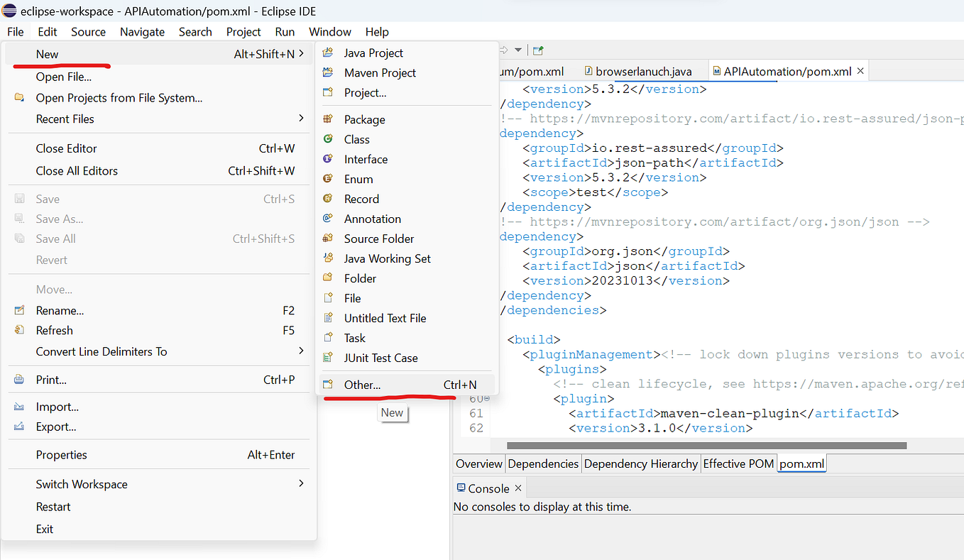Select New in the File menu
The image size is (964, 560).
click(160, 54)
